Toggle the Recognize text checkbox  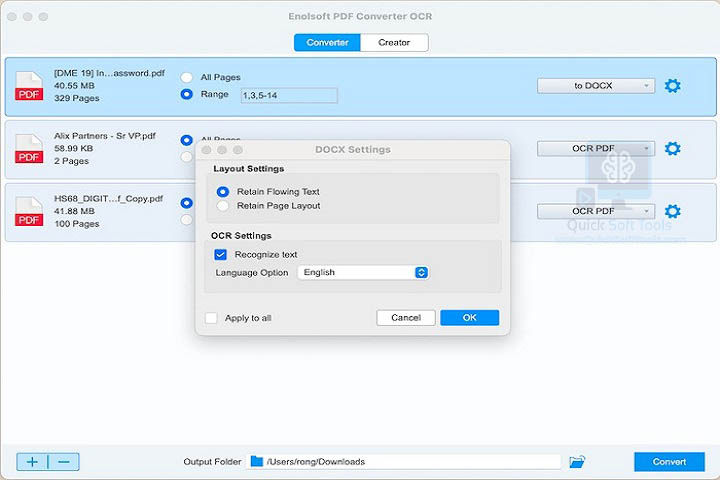220,254
